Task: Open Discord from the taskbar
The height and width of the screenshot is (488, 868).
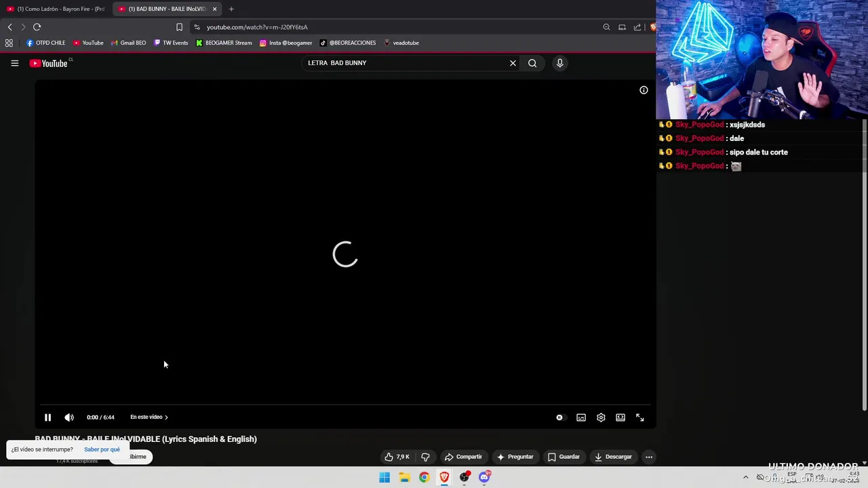Action: click(484, 477)
